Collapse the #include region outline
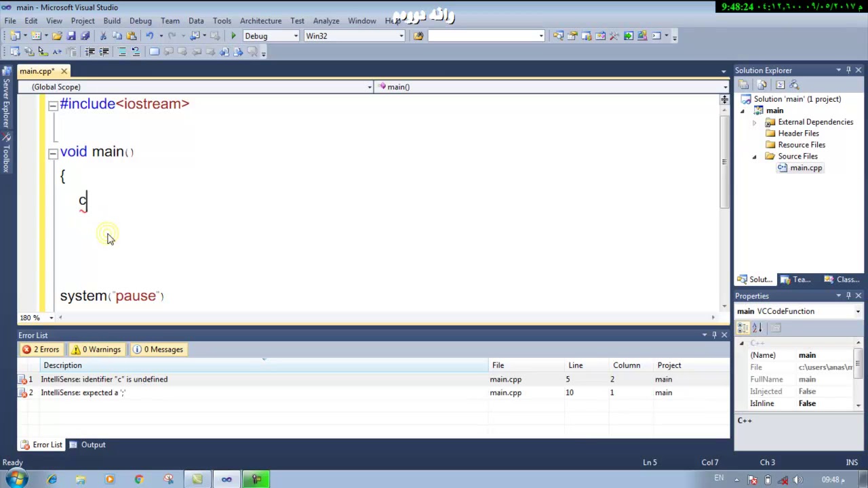 pos(53,106)
